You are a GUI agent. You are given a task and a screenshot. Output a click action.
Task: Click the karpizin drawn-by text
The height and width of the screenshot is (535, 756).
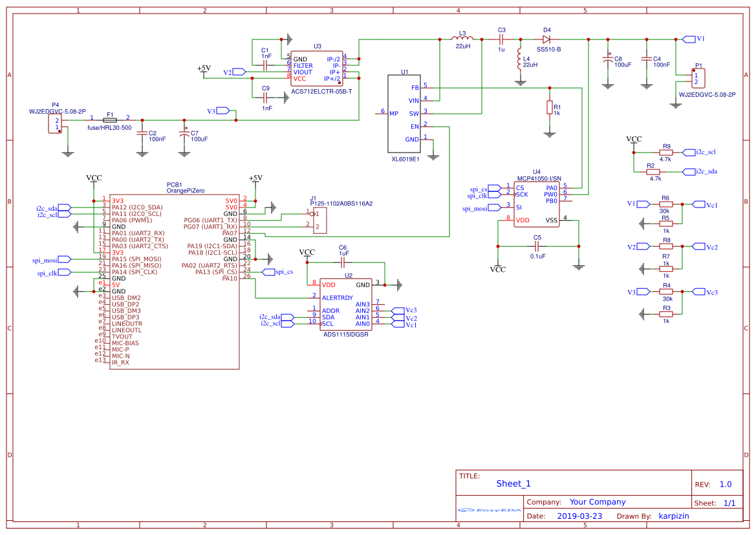point(675,516)
